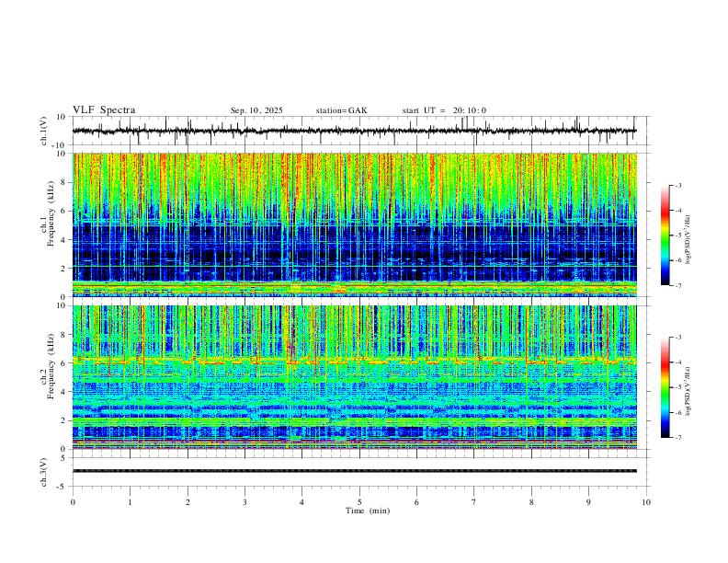The width and height of the screenshot is (728, 563).
Task: Click time axis tick label '1'
Action: tap(130, 502)
